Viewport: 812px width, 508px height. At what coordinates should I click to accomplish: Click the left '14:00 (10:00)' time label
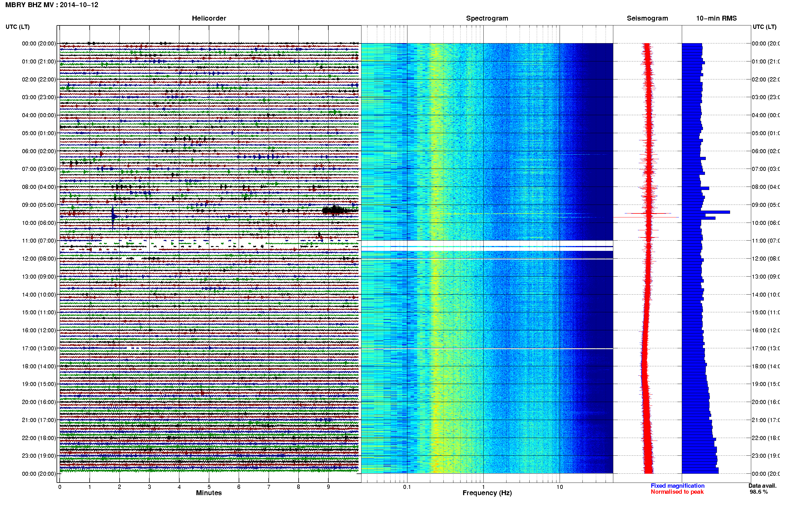tap(39, 295)
